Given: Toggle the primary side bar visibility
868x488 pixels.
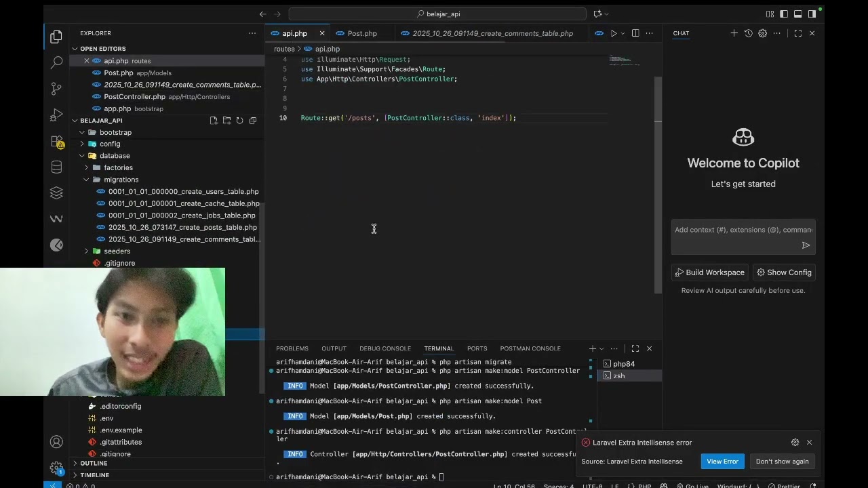Looking at the screenshot, I should tap(784, 14).
